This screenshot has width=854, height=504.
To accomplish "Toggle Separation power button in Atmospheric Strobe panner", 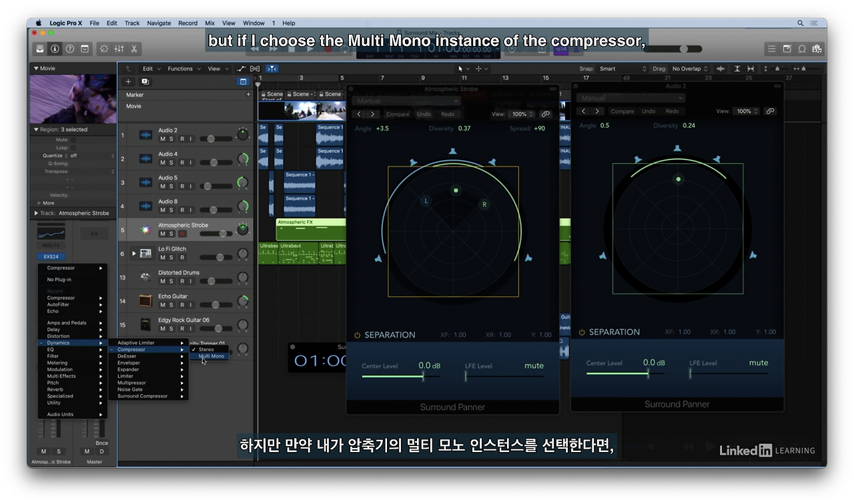I will pyautogui.click(x=357, y=335).
